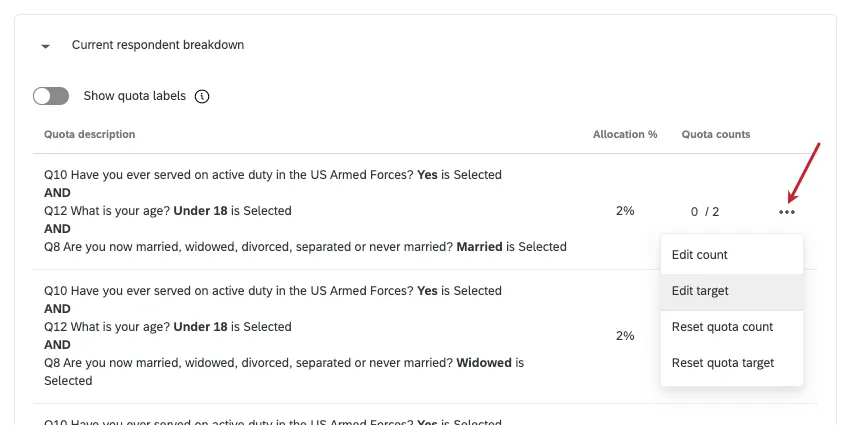Collapse the Current respondent breakdown caret
The height and width of the screenshot is (425, 850).
[x=46, y=47]
